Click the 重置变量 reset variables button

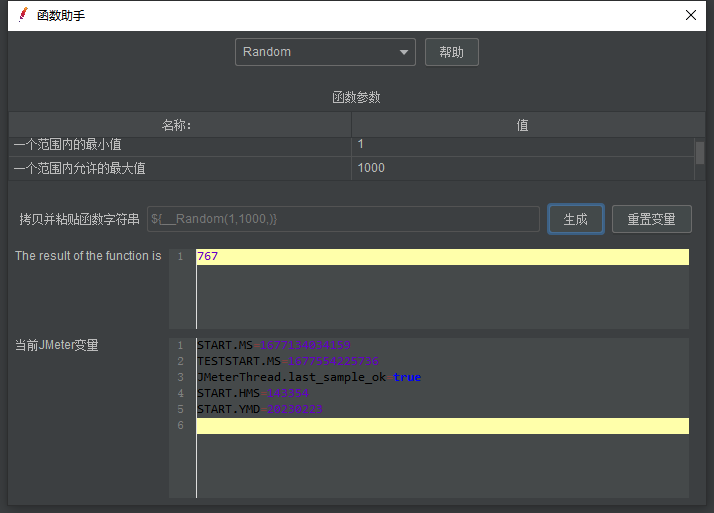(651, 219)
